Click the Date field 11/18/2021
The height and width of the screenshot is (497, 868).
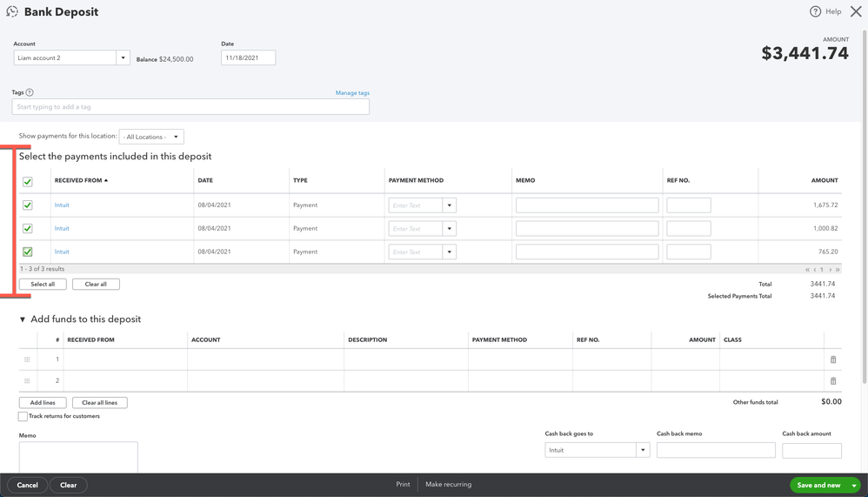[248, 57]
